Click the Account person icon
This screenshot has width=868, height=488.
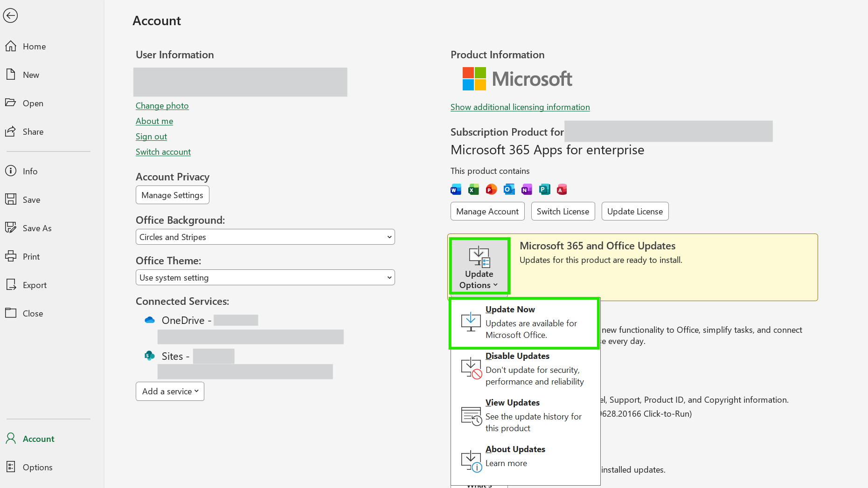[11, 439]
